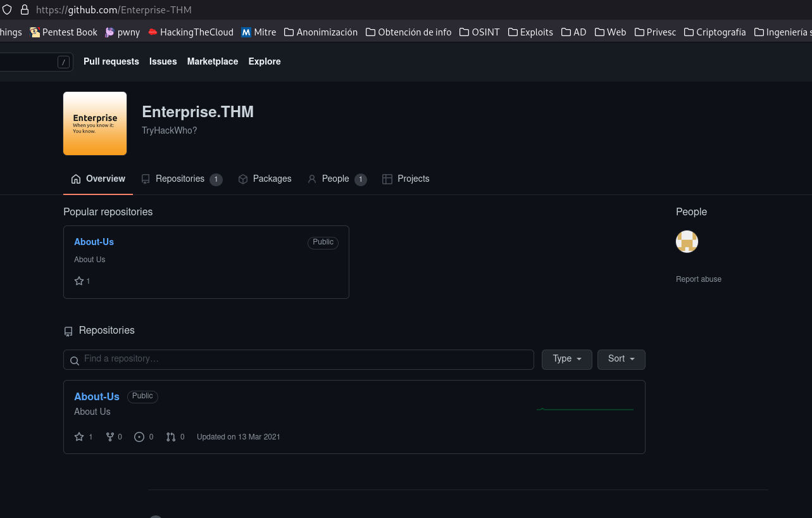This screenshot has height=518, width=812.
Task: Click the Public badge in Popular repositories card
Action: click(x=323, y=243)
